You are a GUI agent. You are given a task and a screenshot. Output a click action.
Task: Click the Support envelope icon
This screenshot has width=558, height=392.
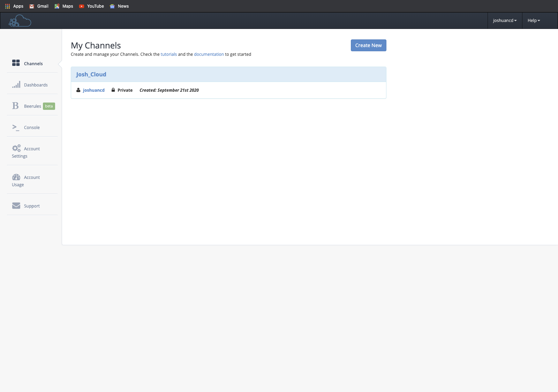[x=16, y=205]
